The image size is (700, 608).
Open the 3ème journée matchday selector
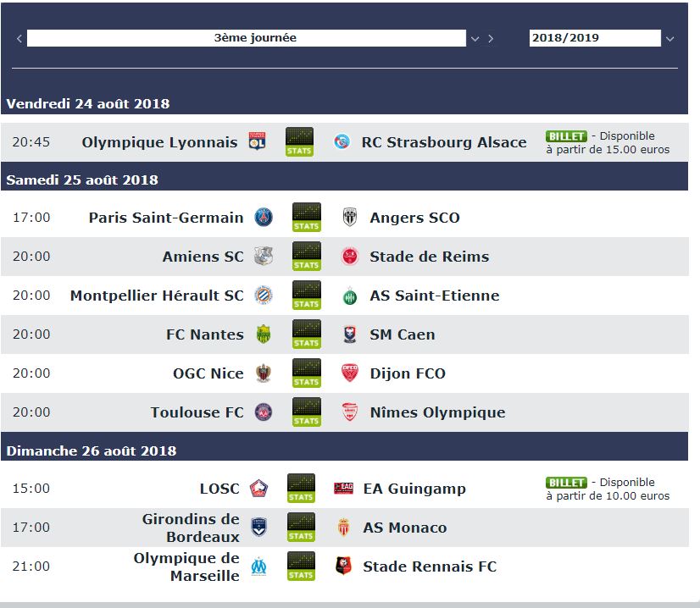point(247,38)
